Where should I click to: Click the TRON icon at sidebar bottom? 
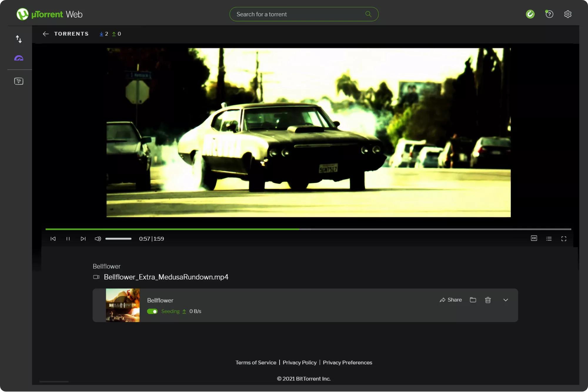19,81
